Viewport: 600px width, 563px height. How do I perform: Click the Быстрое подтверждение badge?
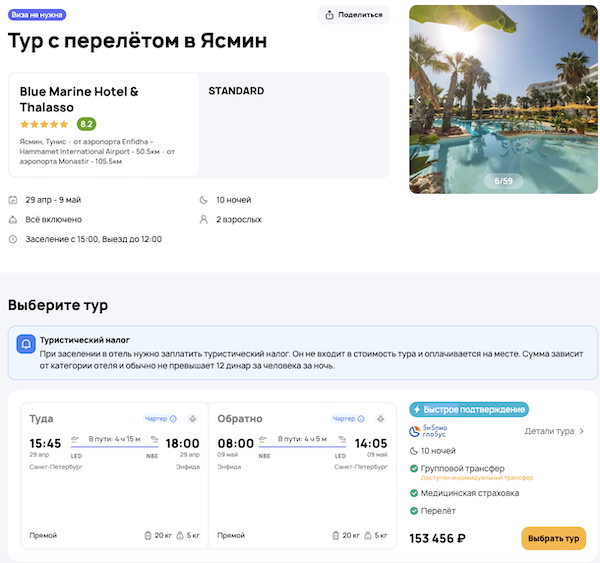coord(469,409)
